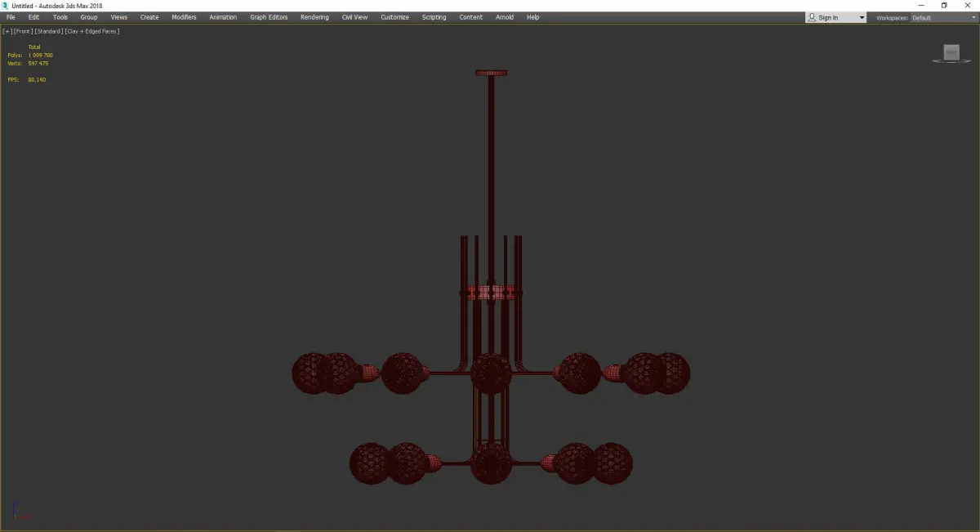Open the Views menu

click(119, 17)
